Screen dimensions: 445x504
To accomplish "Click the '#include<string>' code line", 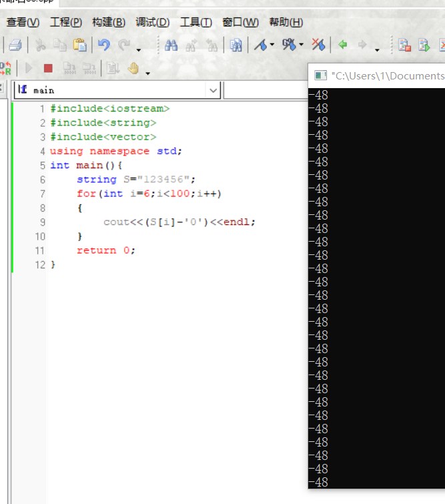I will [103, 123].
